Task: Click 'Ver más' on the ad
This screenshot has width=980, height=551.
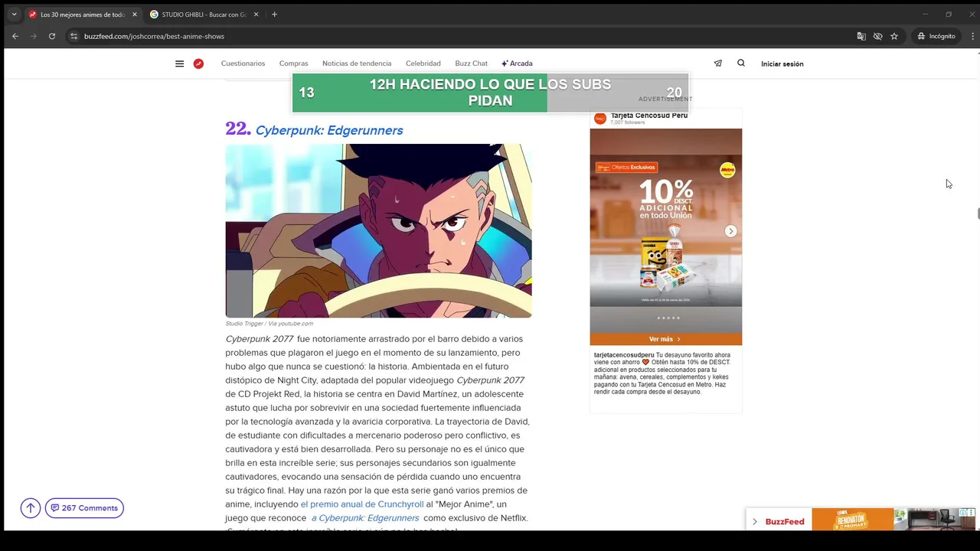Action: tap(665, 339)
